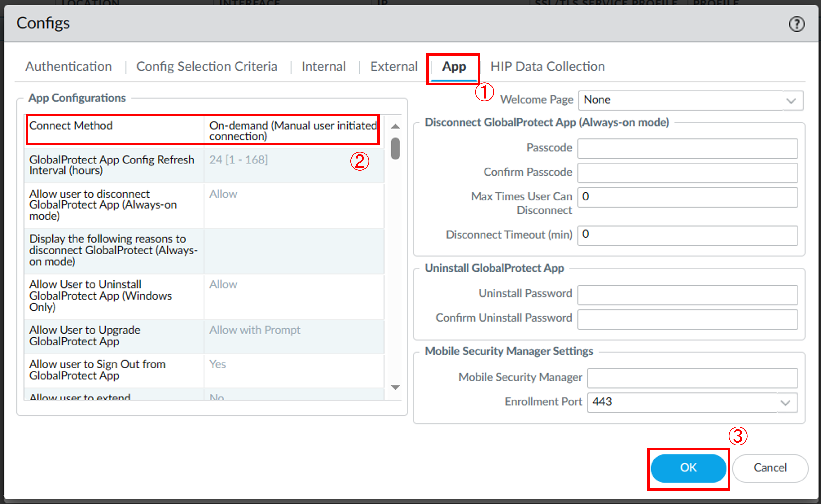
Task: Go to the Internal tab
Action: [x=323, y=67]
